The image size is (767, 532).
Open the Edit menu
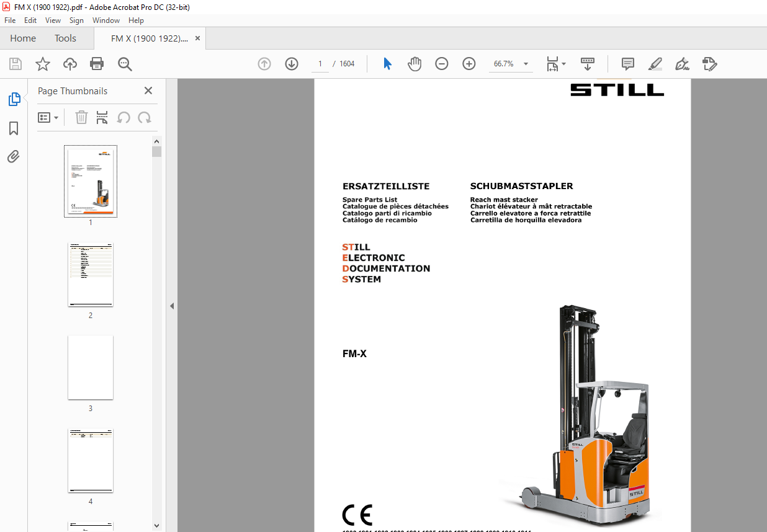click(x=30, y=20)
